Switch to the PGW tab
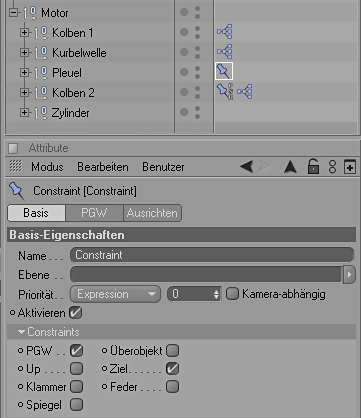 [x=94, y=213]
